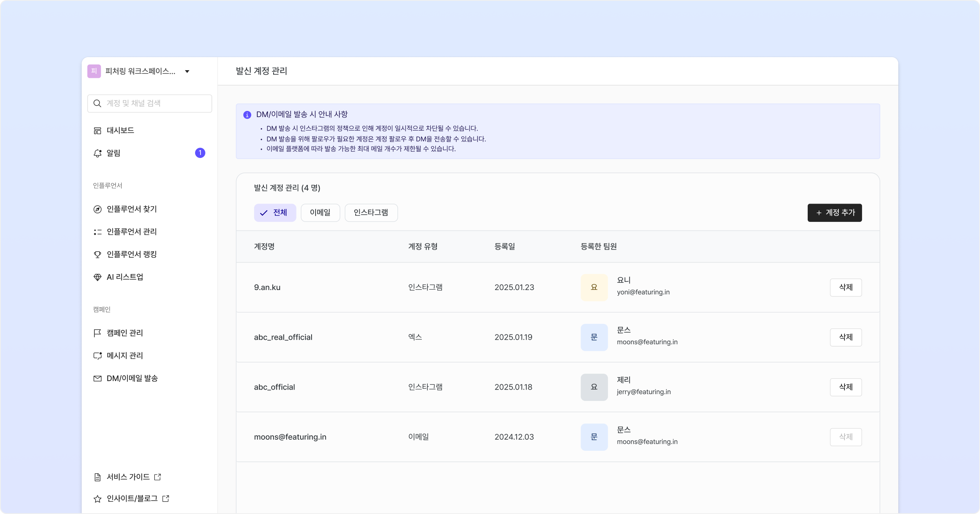Screen dimensions: 980x514
Task: Click the date 2024.12.03
Action: point(514,437)
